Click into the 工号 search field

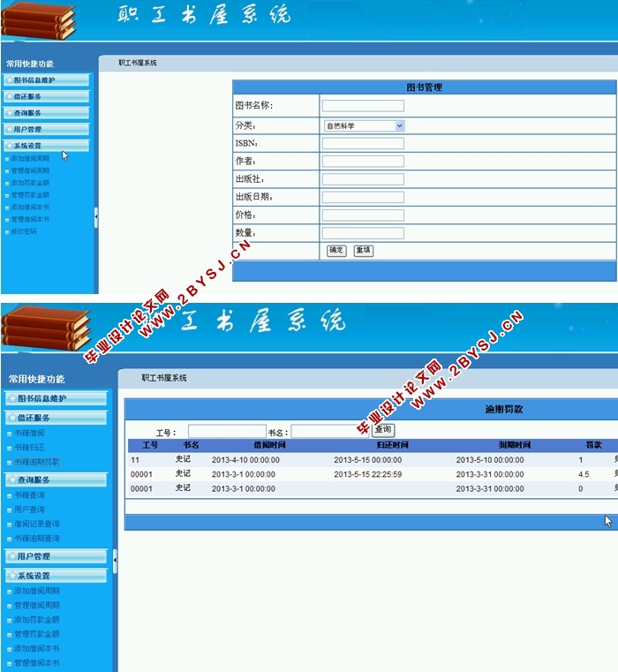click(x=227, y=432)
